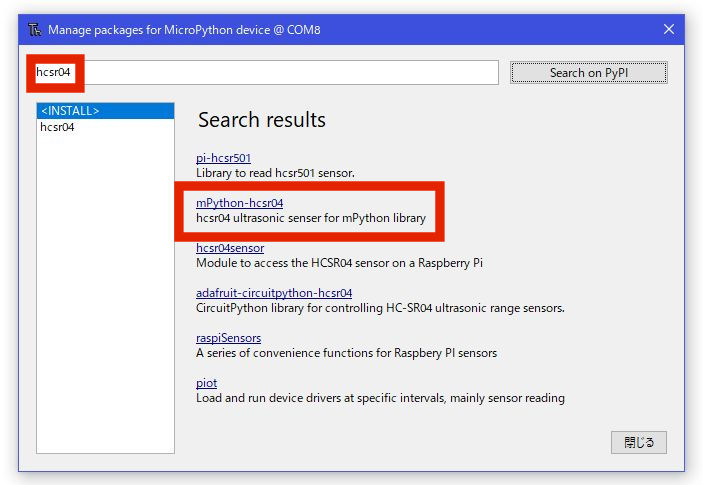Image resolution: width=703 pixels, height=485 pixels.
Task: Click the package search field containing hcsr04
Action: coord(266,72)
